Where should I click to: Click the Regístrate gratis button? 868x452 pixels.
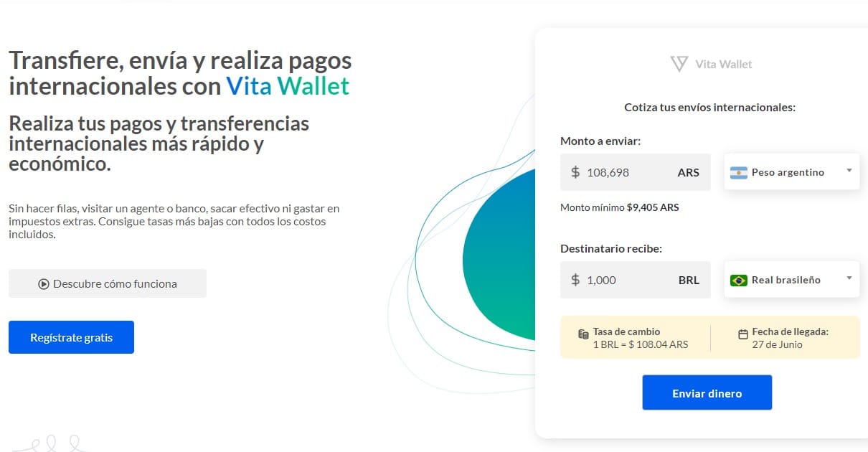(71, 337)
